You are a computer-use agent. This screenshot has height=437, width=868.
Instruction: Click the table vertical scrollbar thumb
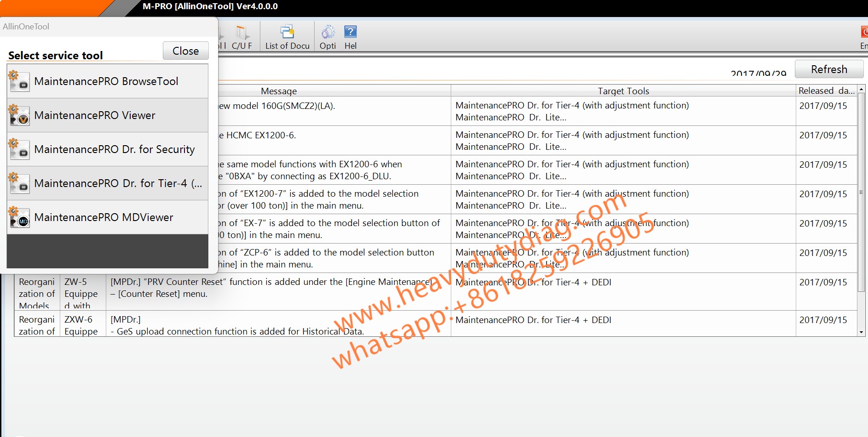coord(861,192)
